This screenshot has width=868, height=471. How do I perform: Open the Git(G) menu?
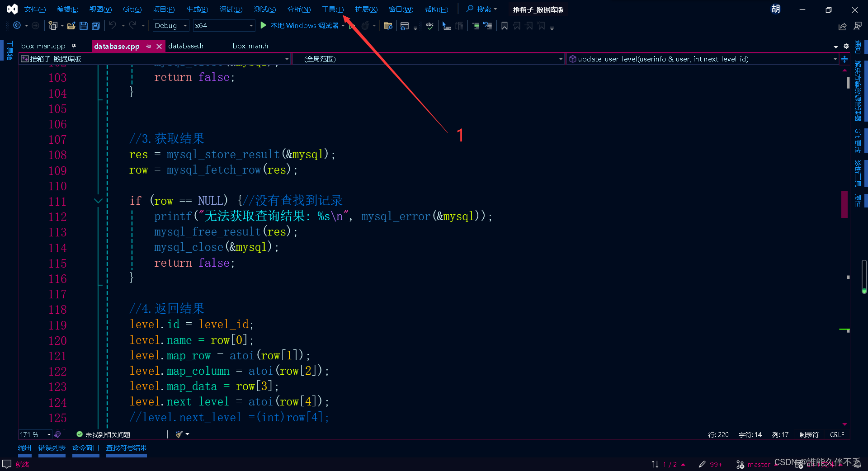[132, 9]
